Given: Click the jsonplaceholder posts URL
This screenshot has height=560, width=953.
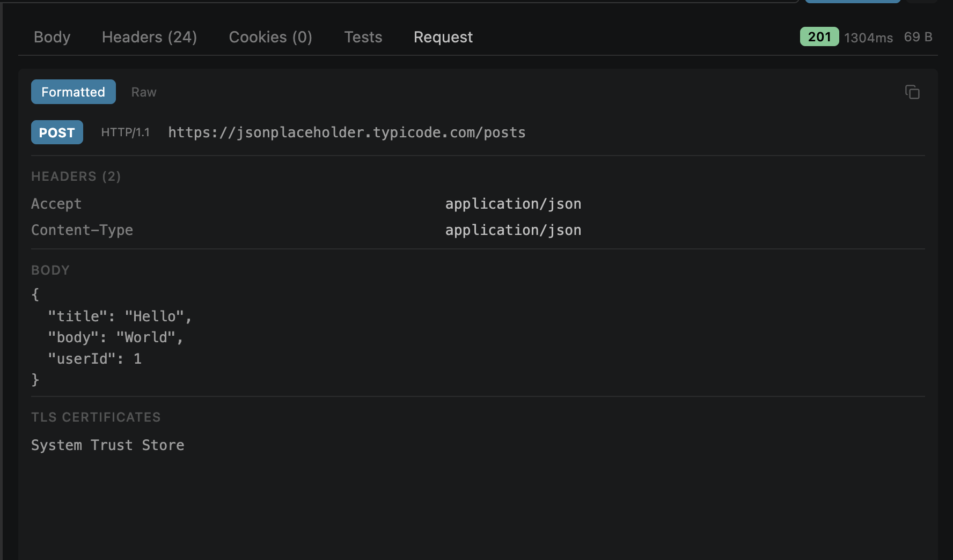Looking at the screenshot, I should click(x=347, y=132).
